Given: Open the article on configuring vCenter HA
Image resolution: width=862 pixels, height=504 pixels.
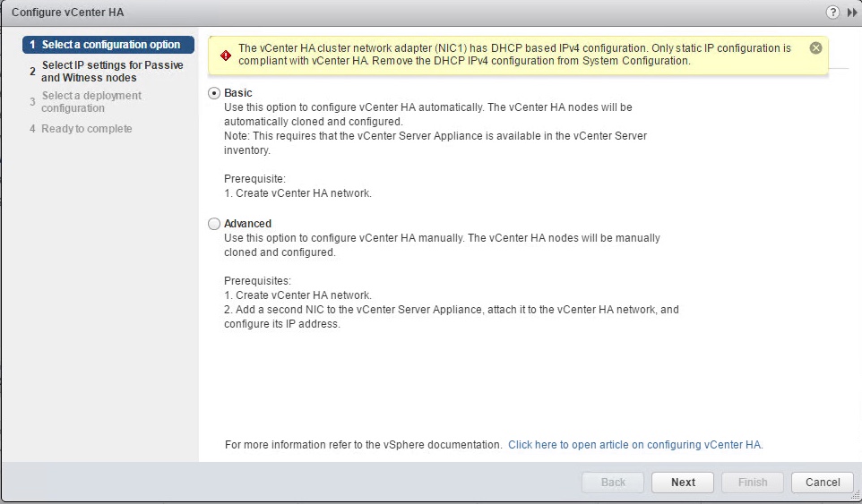Looking at the screenshot, I should (x=634, y=444).
